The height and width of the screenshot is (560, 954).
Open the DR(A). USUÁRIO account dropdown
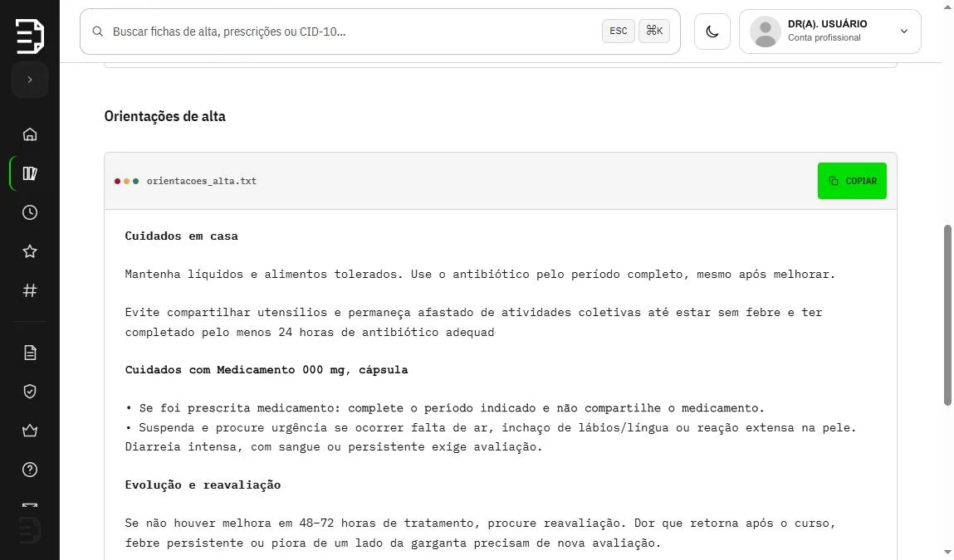(x=830, y=32)
